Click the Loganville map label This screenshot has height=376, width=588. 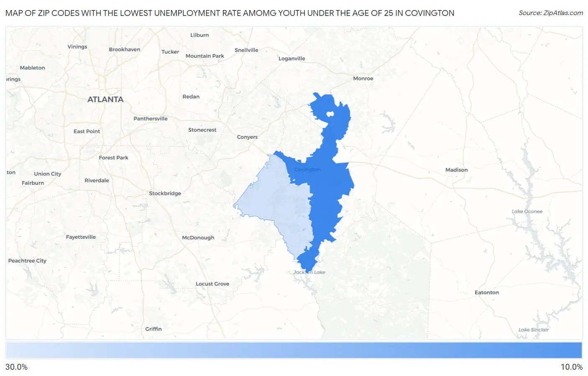click(x=292, y=59)
